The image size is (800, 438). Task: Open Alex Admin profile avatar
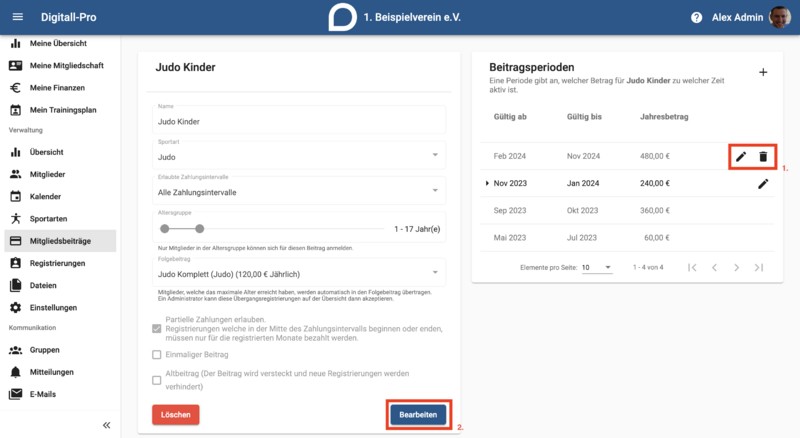(x=780, y=17)
